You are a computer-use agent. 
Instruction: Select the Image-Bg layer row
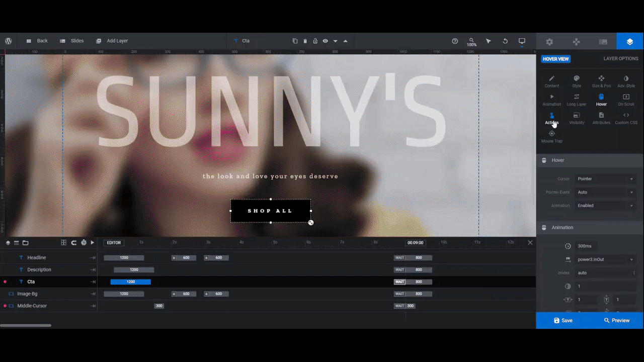49,294
